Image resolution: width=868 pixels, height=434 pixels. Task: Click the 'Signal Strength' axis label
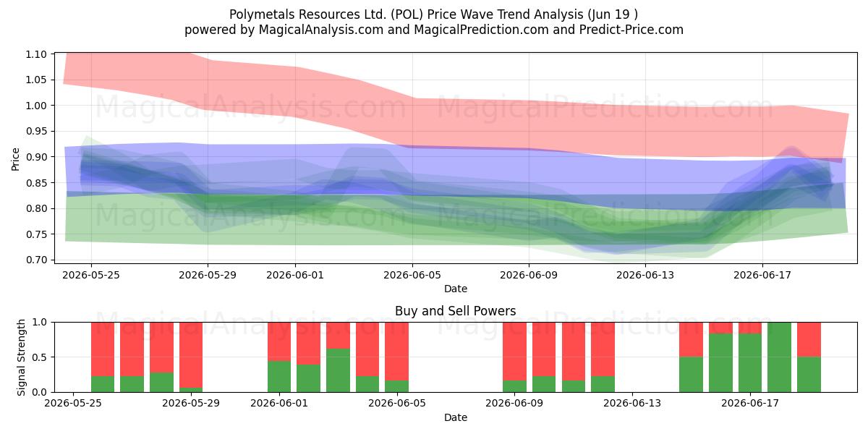22,357
